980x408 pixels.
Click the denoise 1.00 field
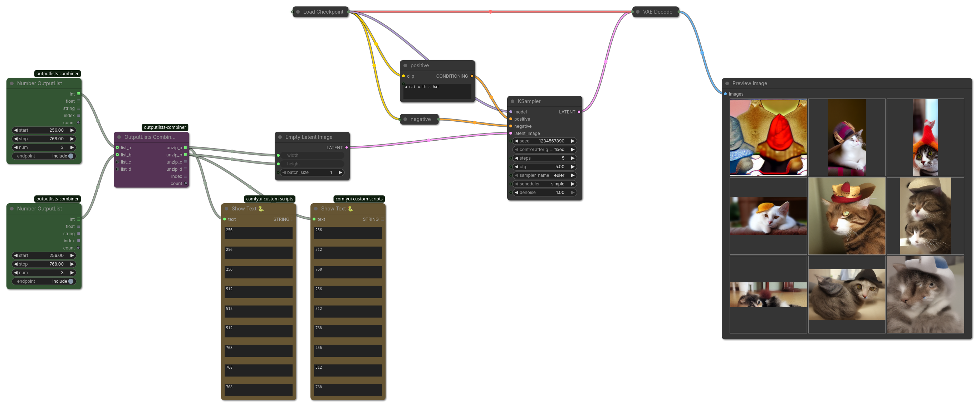tap(544, 193)
